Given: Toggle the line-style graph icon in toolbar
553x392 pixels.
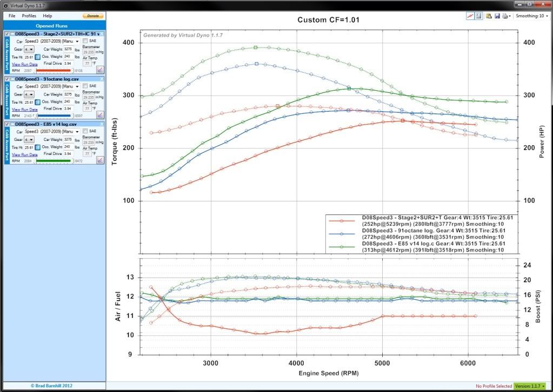Looking at the screenshot, I should (470, 16).
